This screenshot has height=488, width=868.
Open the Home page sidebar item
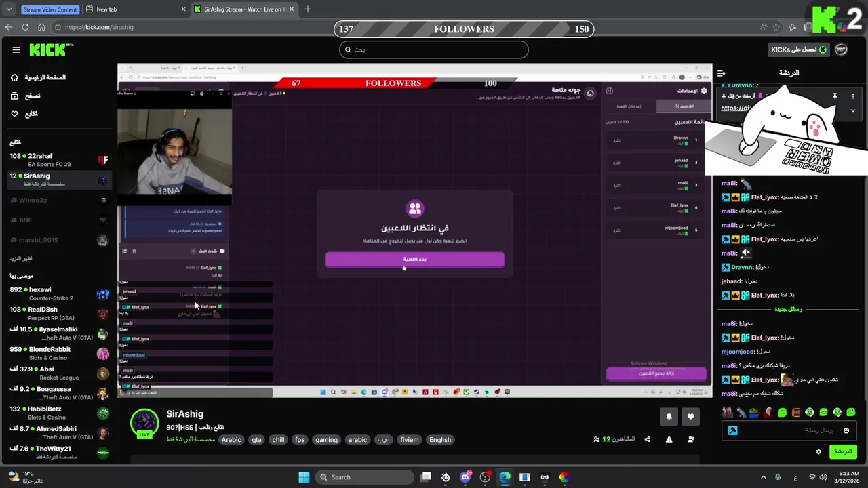38,77
